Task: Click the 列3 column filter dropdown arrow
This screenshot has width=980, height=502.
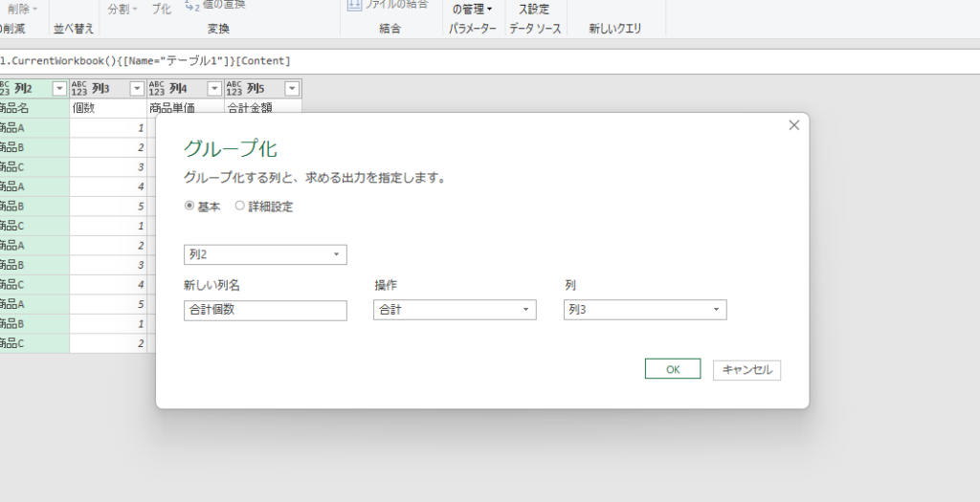Action: click(137, 89)
